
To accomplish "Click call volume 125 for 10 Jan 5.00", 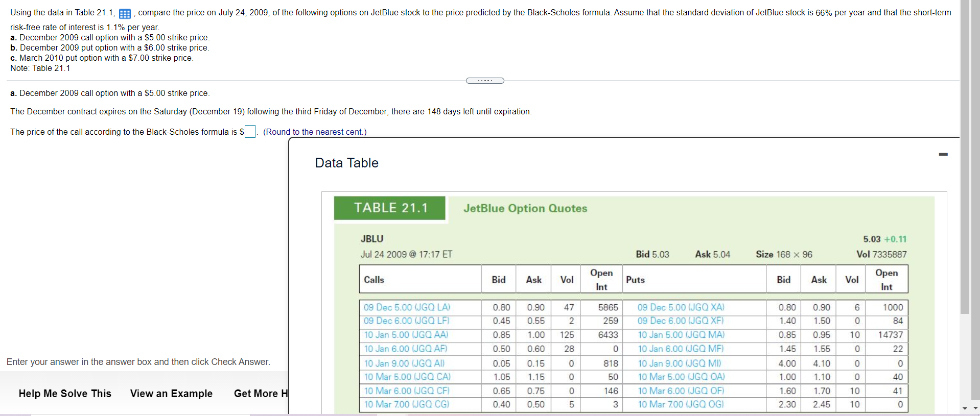I will [x=567, y=335].
